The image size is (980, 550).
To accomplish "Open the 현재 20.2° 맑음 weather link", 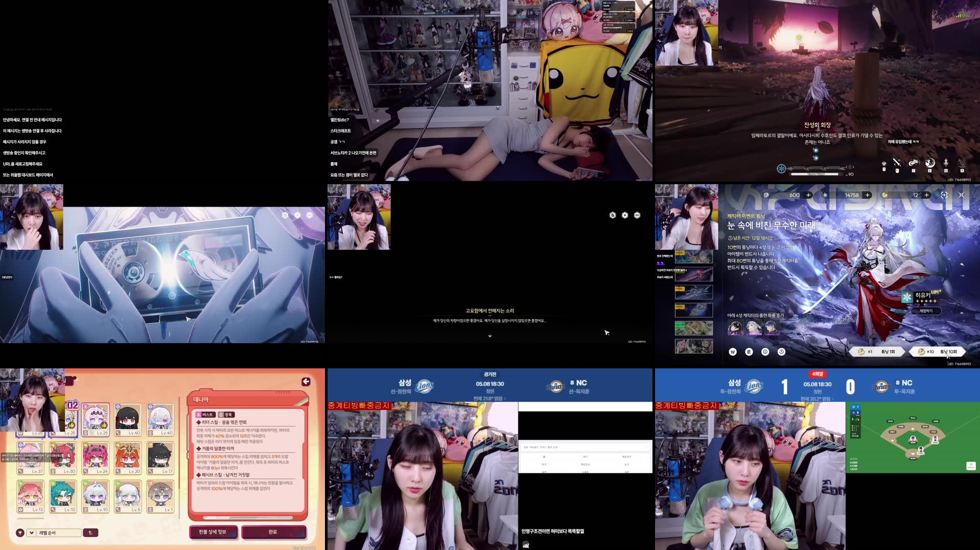I will 817,399.
